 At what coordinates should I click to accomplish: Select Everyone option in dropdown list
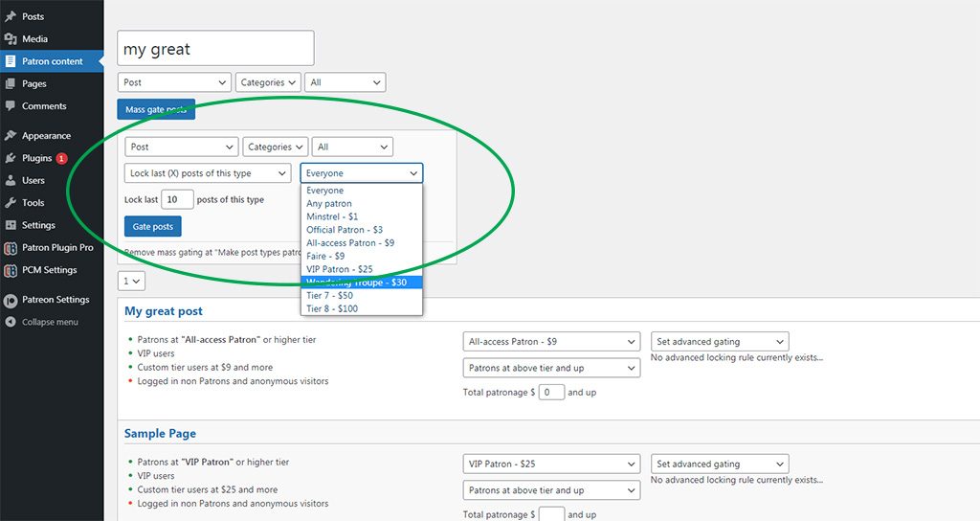[x=361, y=191]
